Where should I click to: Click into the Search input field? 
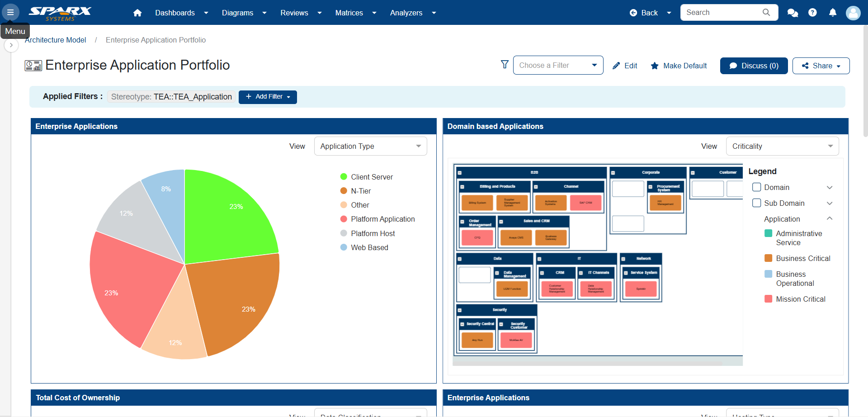tap(721, 13)
